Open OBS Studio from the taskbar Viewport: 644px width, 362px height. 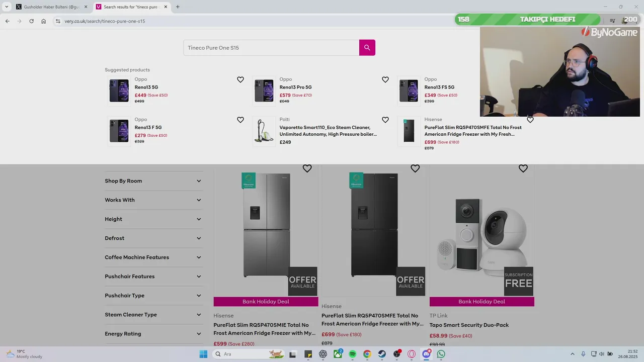coord(397,354)
